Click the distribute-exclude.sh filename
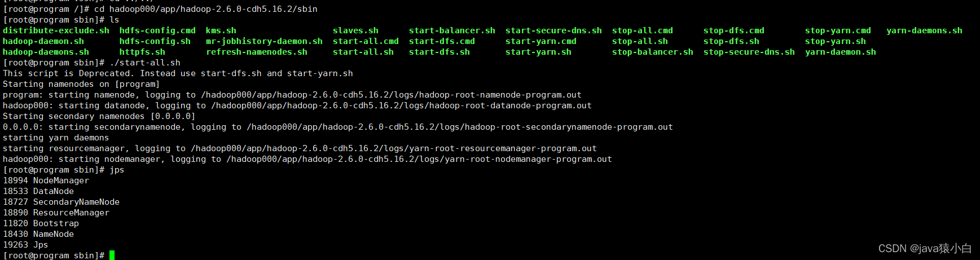The width and height of the screenshot is (980, 260). coord(56,30)
